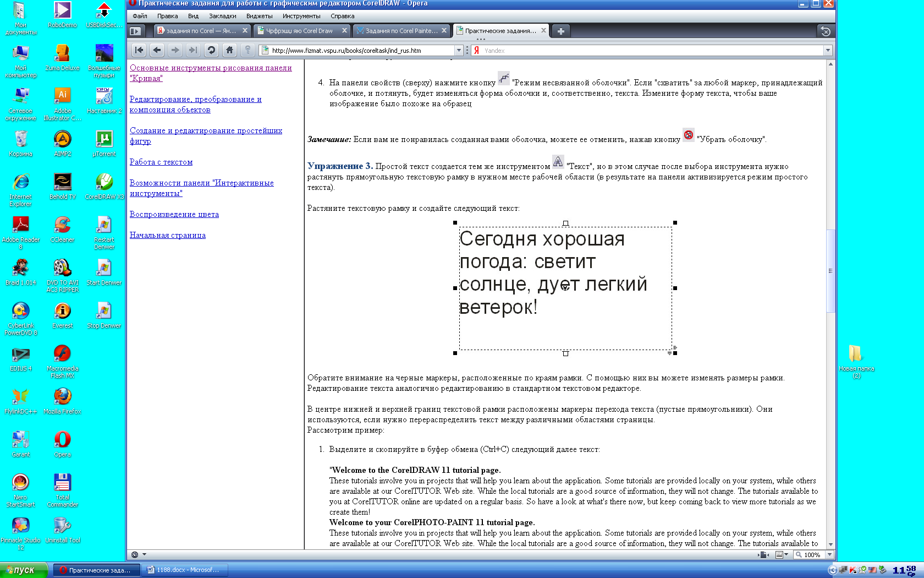Image resolution: width=924 pixels, height=578 pixels.
Task: Click the Kaspersky tray icon
Action: pos(853,570)
